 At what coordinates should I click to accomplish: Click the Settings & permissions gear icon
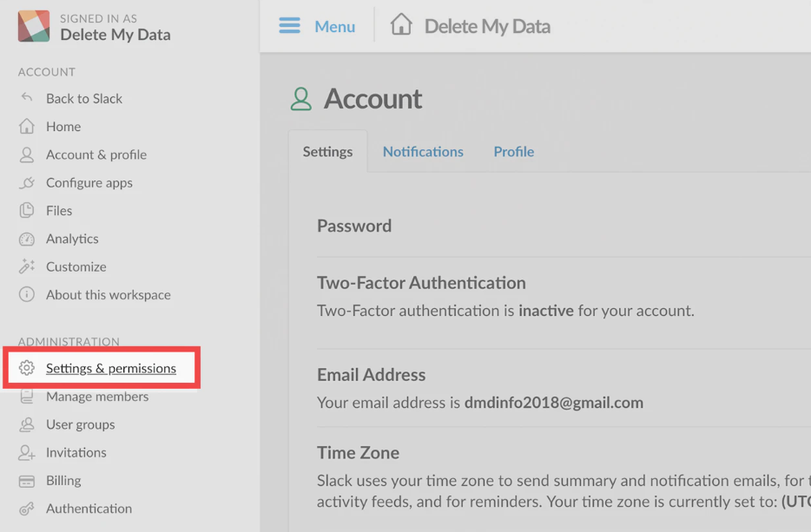[27, 368]
